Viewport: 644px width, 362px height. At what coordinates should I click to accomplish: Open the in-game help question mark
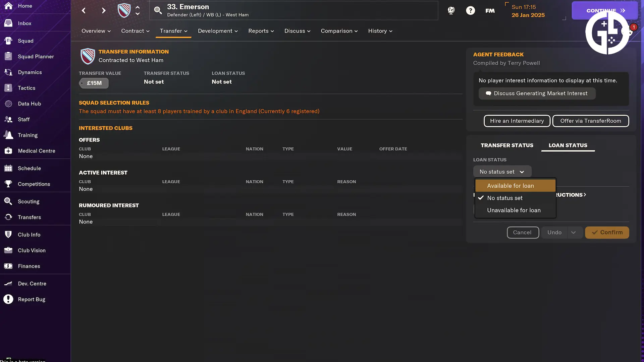(471, 10)
